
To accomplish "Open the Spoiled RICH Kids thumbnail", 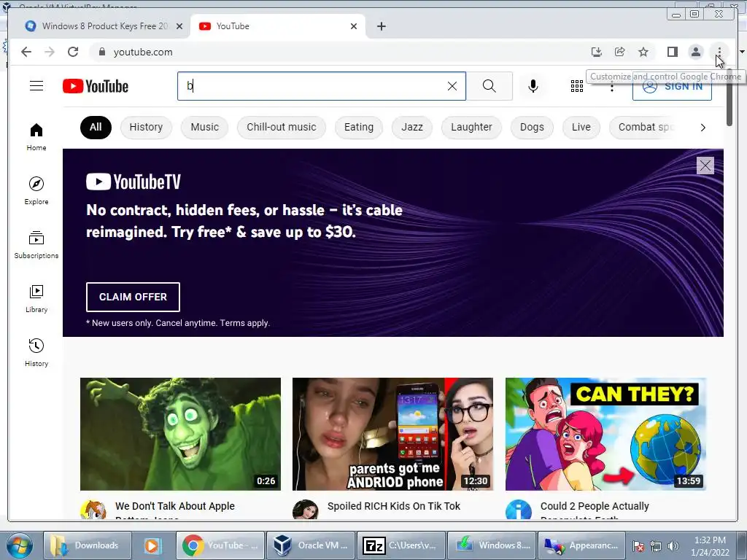I will [392, 434].
